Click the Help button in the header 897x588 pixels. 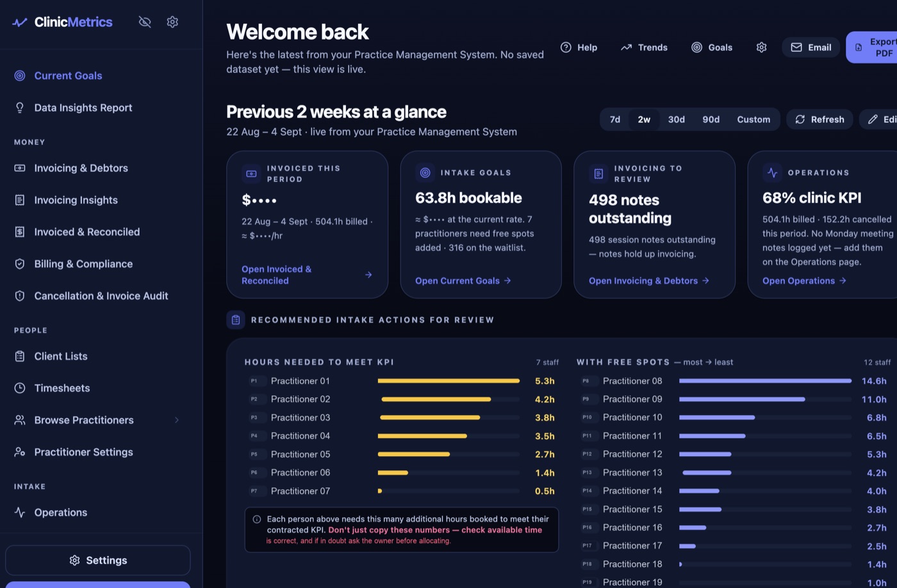579,47
